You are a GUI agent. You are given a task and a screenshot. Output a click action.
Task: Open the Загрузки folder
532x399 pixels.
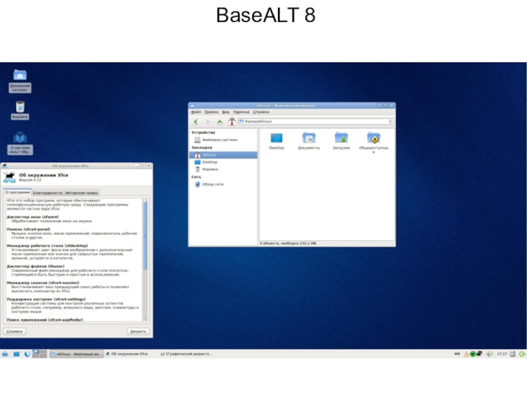[x=341, y=141]
